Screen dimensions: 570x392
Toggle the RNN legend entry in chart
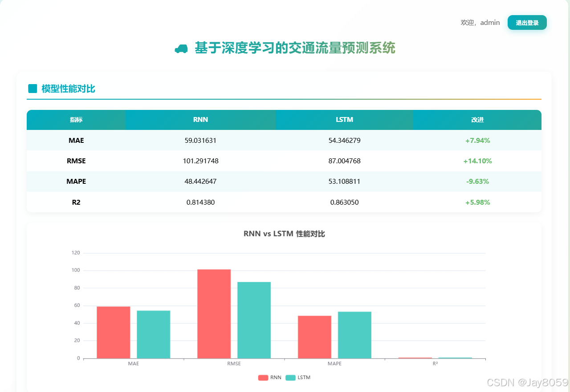tap(270, 377)
